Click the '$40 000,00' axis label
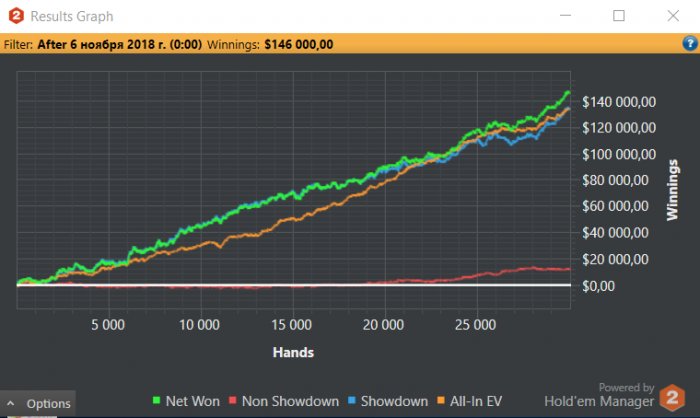 pyautogui.click(x=615, y=233)
